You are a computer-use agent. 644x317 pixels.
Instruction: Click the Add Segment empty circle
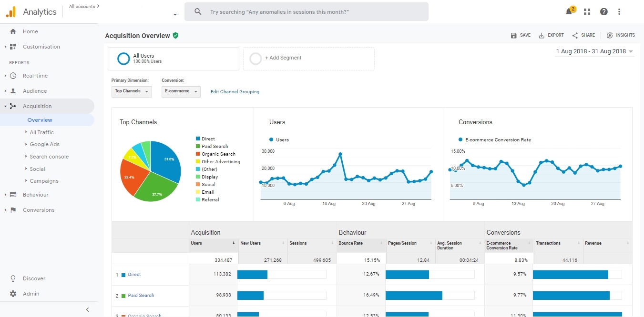pyautogui.click(x=256, y=59)
